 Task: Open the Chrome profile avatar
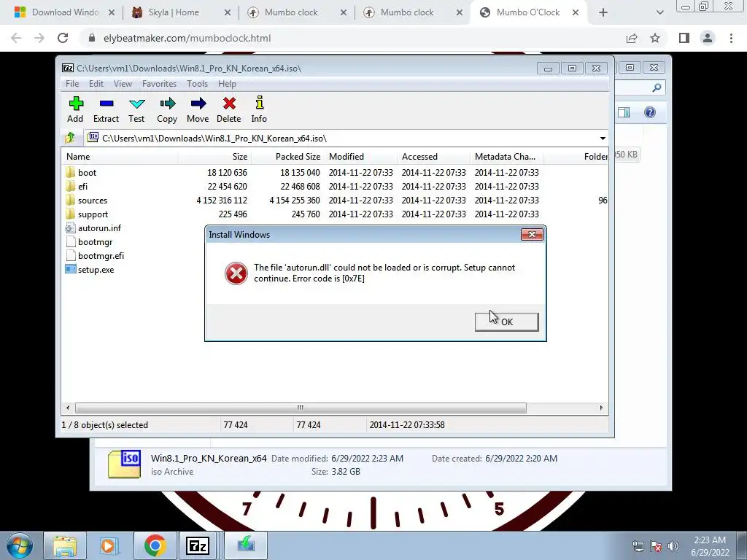(x=708, y=38)
